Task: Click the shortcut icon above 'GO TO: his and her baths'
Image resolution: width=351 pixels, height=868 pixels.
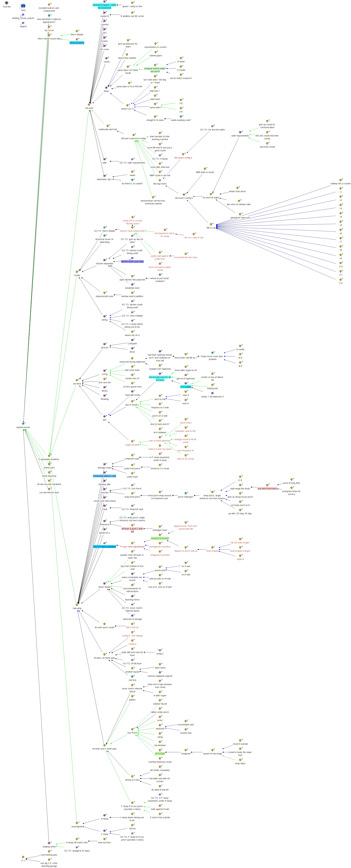Action: point(212,126)
